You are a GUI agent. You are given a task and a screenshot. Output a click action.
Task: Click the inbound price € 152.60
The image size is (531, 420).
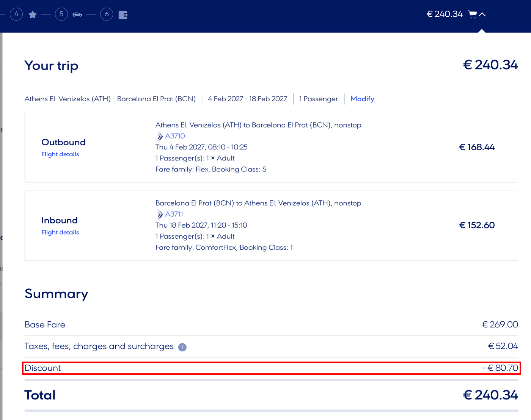click(477, 225)
